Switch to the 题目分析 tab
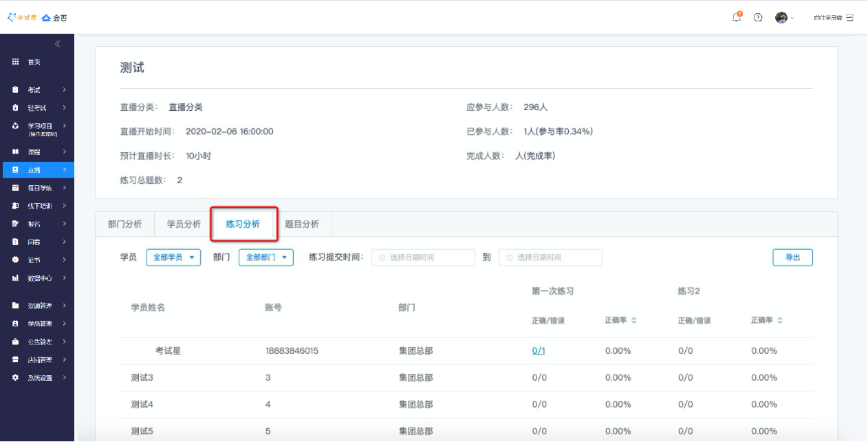868x442 pixels. (302, 224)
